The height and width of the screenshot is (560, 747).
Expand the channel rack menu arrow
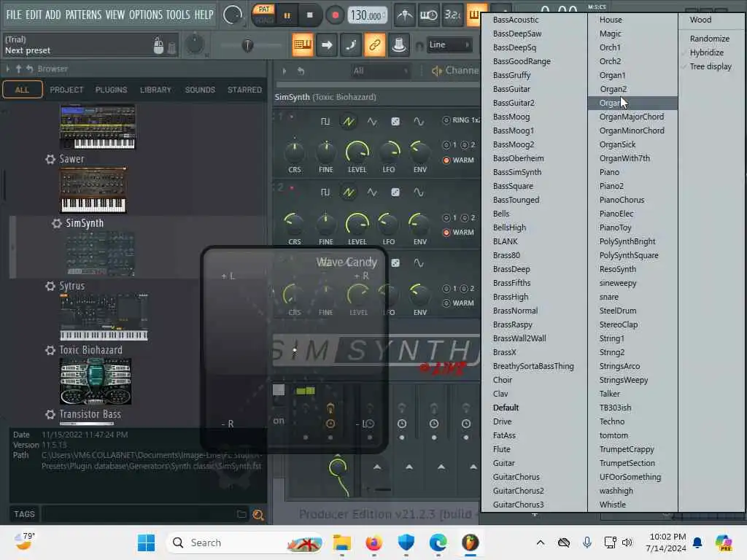[x=285, y=71]
